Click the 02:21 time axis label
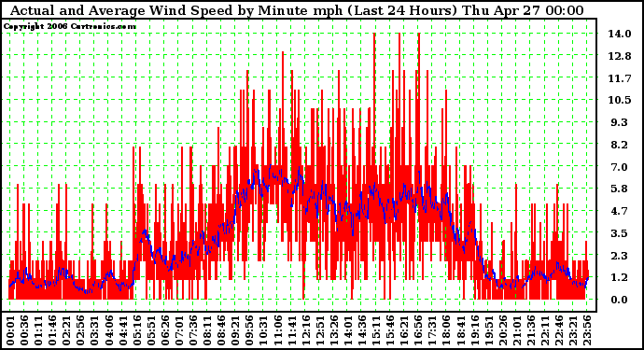This screenshot has height=350, width=644. click(x=66, y=330)
